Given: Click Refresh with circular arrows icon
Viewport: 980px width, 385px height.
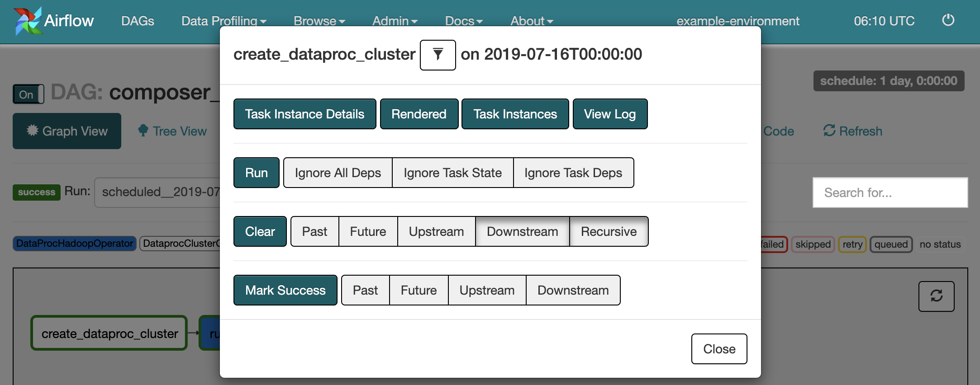Looking at the screenshot, I should (852, 131).
